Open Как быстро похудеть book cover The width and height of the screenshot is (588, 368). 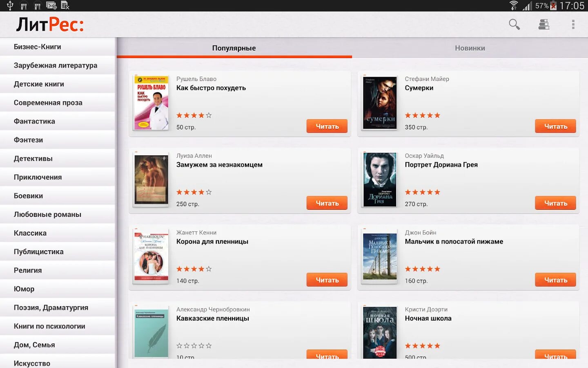(151, 103)
